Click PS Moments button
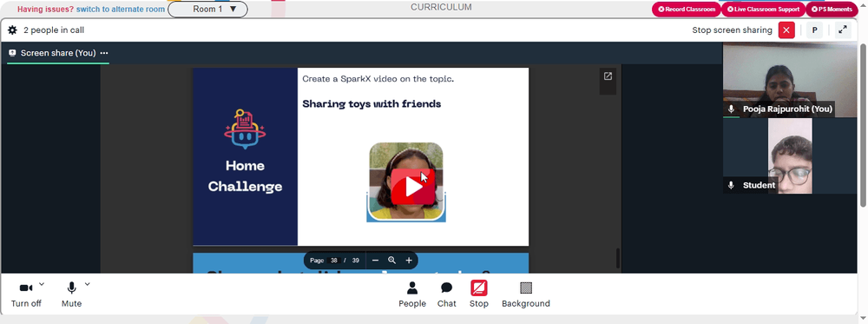Viewport: 868px width, 324px height. pyautogui.click(x=832, y=10)
